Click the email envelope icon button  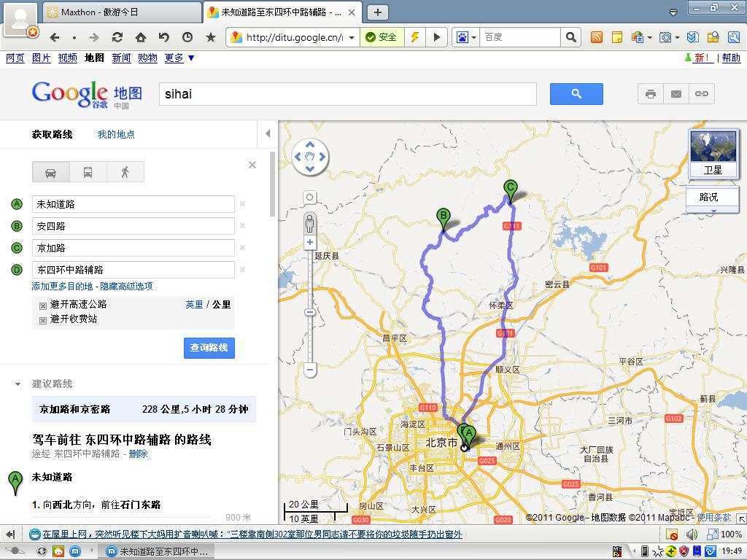point(676,94)
